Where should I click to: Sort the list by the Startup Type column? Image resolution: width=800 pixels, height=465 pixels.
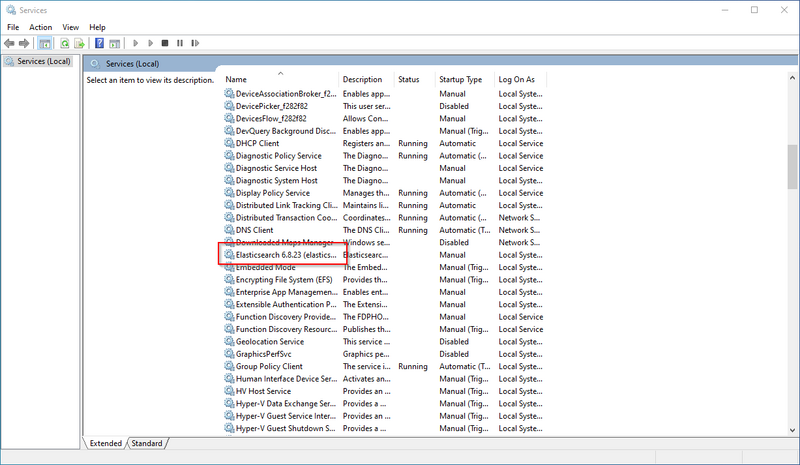(460, 79)
